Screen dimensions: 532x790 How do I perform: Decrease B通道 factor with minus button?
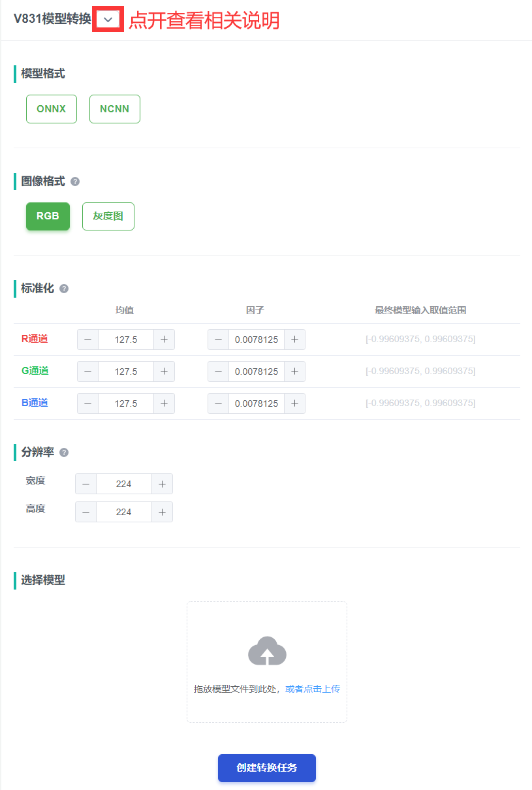[219, 403]
